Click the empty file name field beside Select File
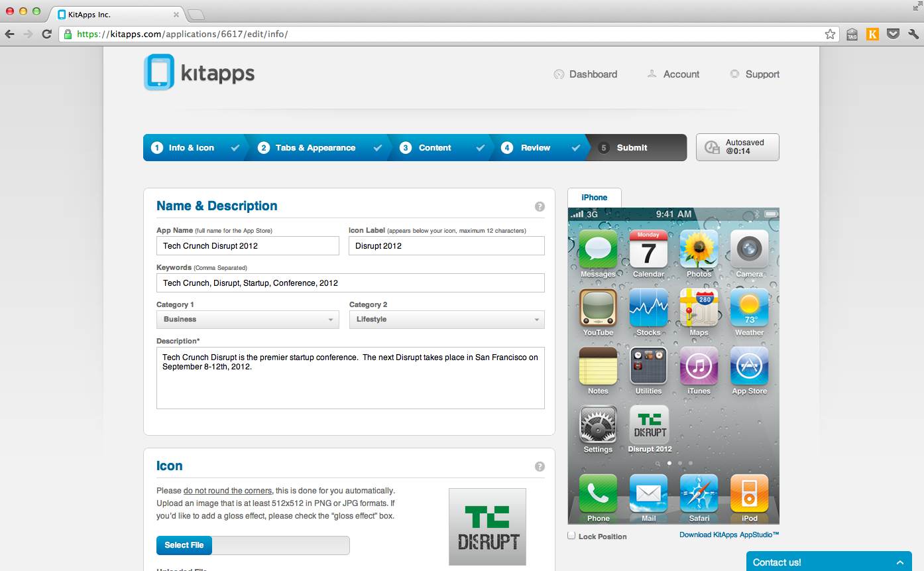Screen dimensions: 924x571 [x=281, y=545]
